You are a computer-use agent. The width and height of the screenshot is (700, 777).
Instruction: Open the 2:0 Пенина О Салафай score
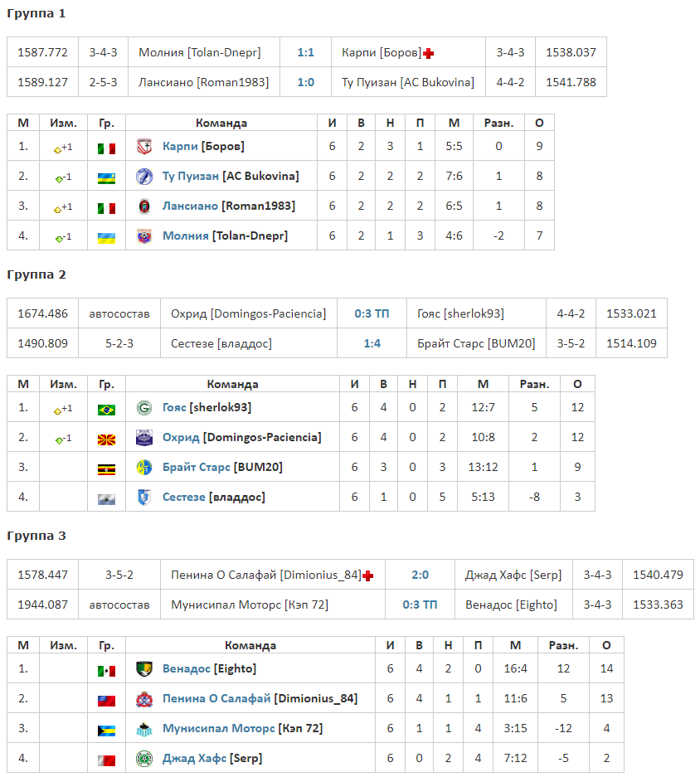pyautogui.click(x=420, y=575)
